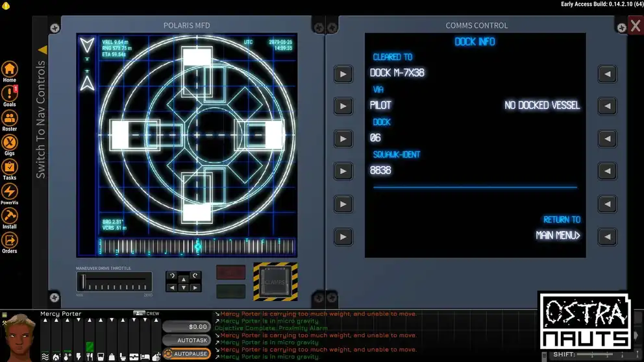Click the dark green indicator button beside CLAMPS

[x=231, y=291]
